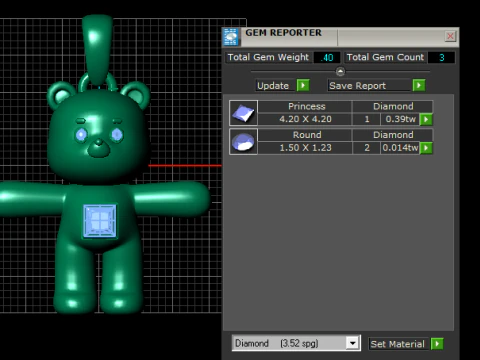This screenshot has width=480, height=360.
Task: Click the Round cut name cell
Action: (305, 135)
